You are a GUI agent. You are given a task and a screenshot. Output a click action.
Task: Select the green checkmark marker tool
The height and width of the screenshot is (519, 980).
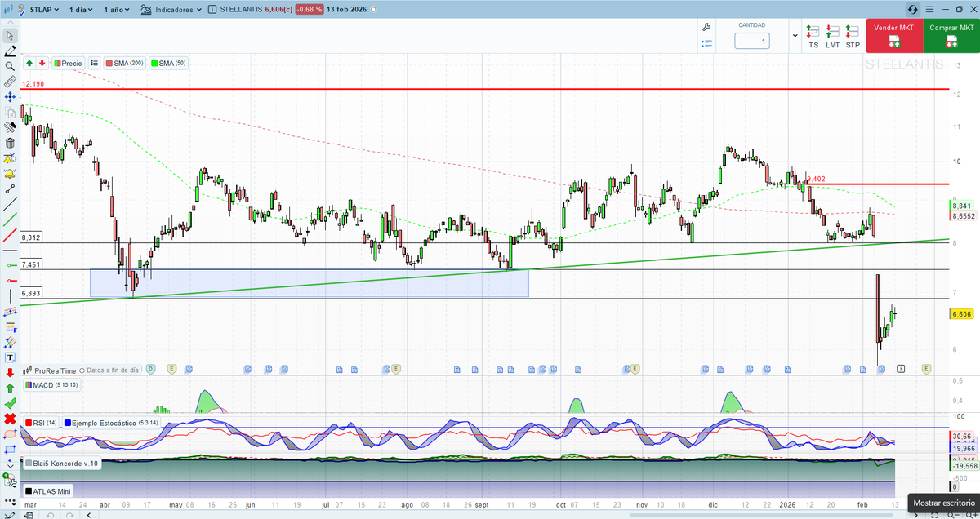click(10, 403)
